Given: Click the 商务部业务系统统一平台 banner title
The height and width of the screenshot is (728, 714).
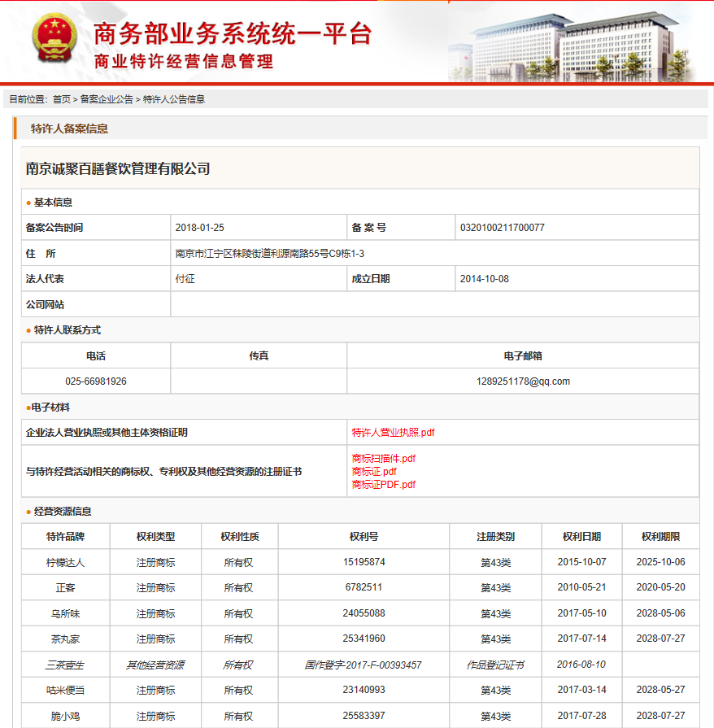Looking at the screenshot, I should click(232, 33).
